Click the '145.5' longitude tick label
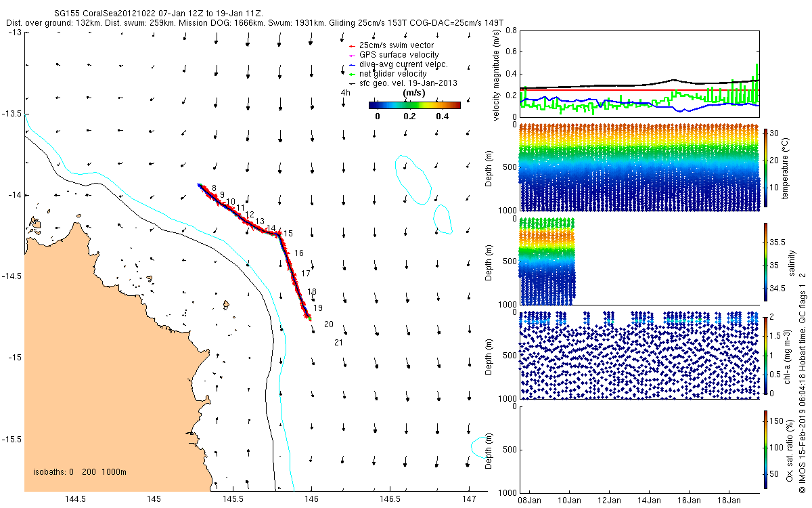This screenshot has width=812, height=508. [x=233, y=500]
